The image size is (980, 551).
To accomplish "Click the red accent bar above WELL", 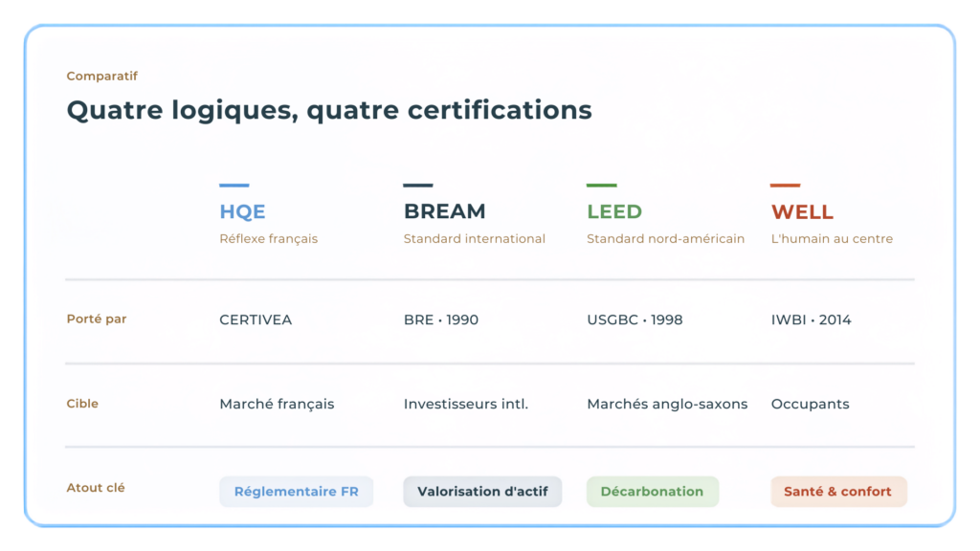I will [785, 185].
